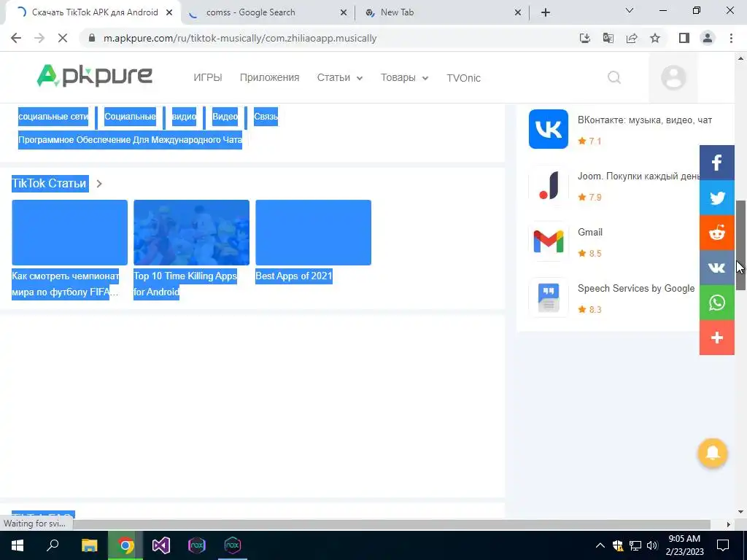Share page via Reddit button
This screenshot has height=560, width=747.
point(717,233)
